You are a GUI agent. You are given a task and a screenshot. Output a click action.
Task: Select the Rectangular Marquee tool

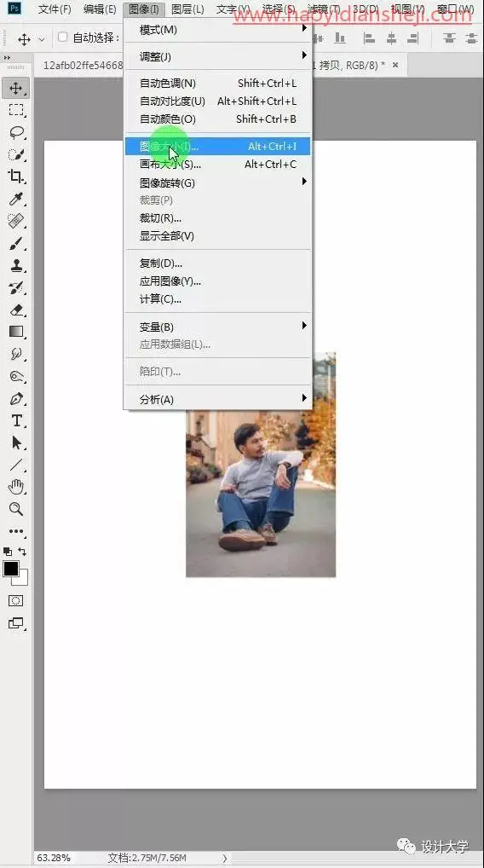(x=15, y=110)
